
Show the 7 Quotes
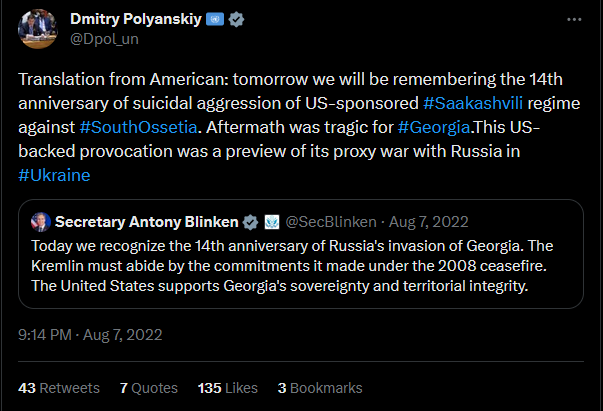(147, 387)
